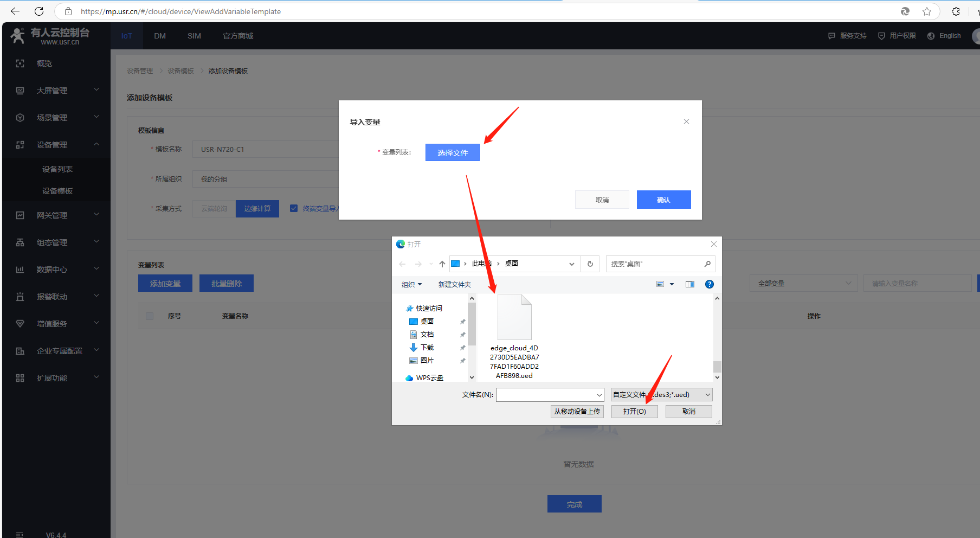The width and height of the screenshot is (980, 538).
Task: Bookmark this page with the star icon
Action: point(927,11)
